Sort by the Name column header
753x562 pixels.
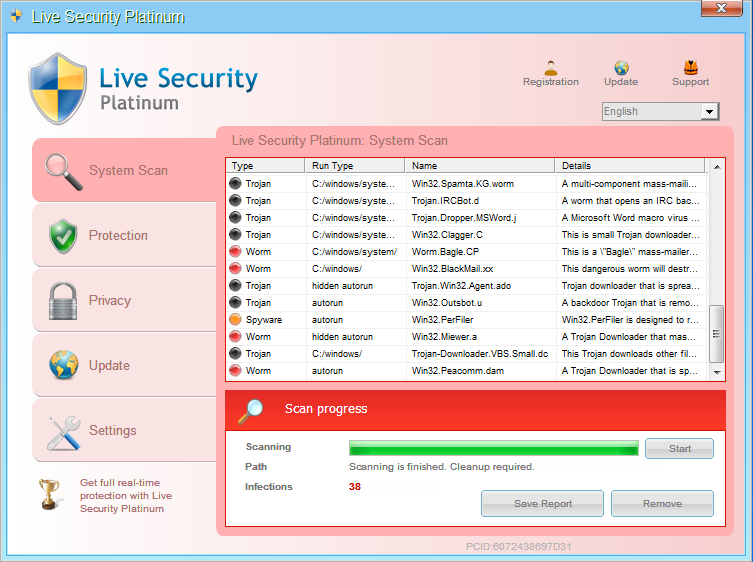480,166
